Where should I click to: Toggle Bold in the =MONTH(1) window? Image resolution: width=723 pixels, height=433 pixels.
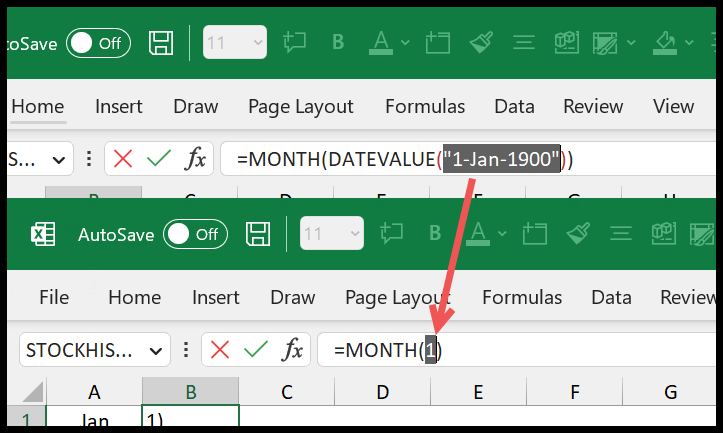click(x=435, y=233)
